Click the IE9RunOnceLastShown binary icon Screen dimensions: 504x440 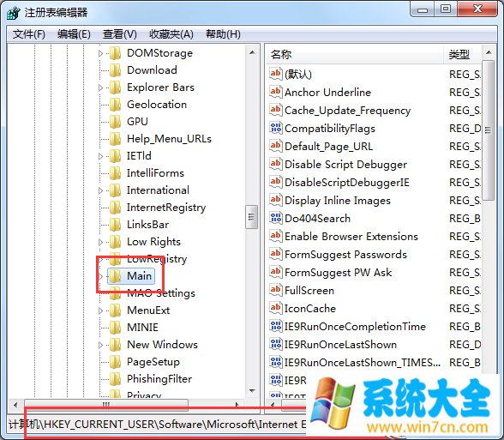[276, 344]
